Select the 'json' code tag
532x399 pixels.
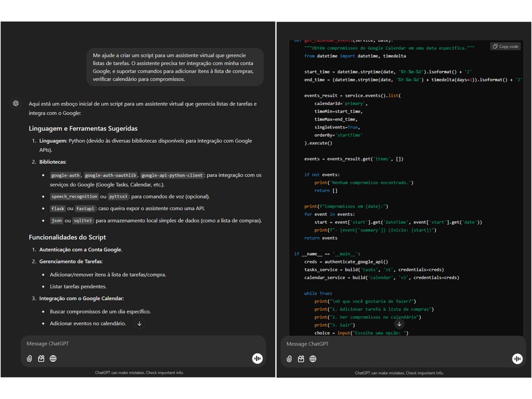pyautogui.click(x=57, y=221)
